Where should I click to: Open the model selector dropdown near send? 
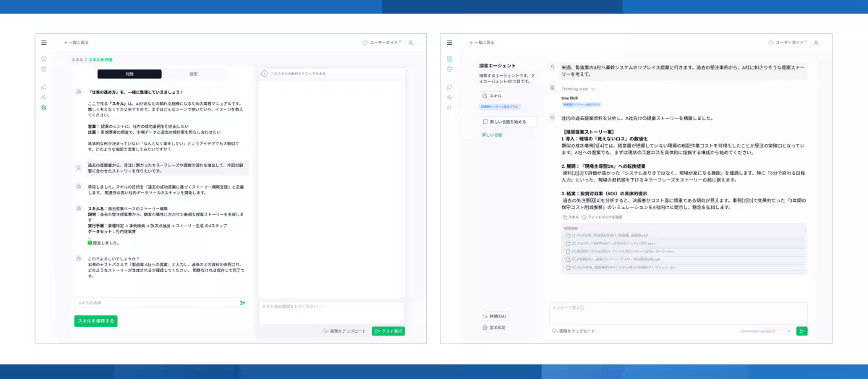point(759,331)
